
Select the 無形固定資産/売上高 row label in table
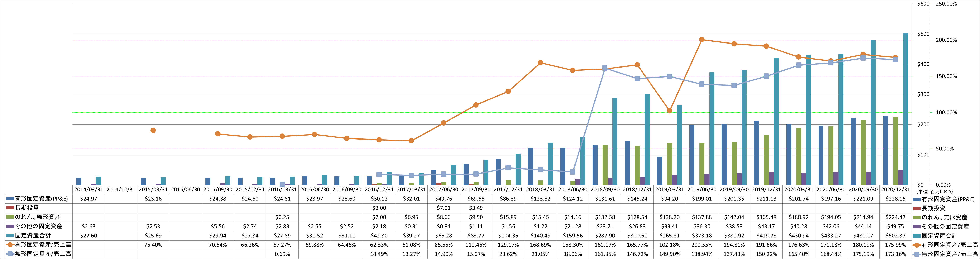point(43,254)
